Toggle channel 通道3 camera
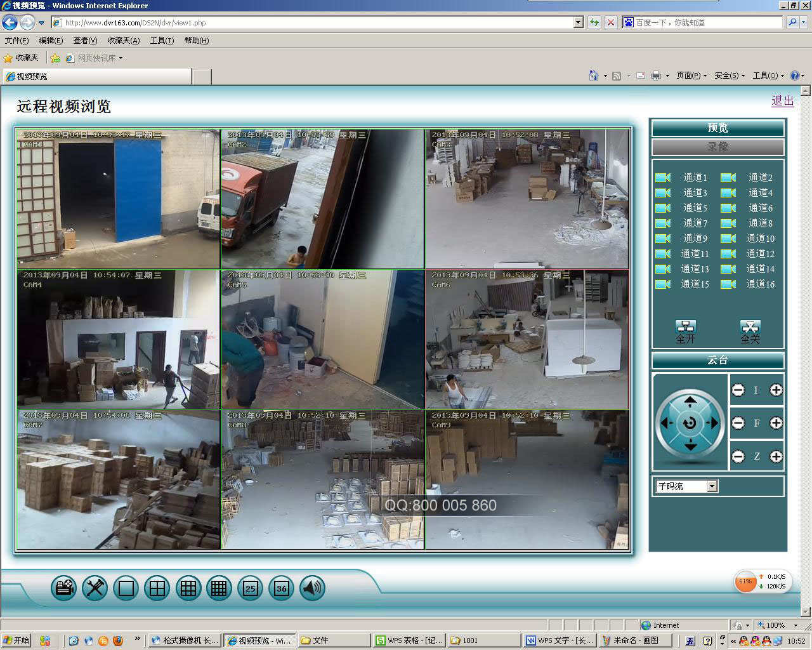This screenshot has height=650, width=812. click(663, 193)
